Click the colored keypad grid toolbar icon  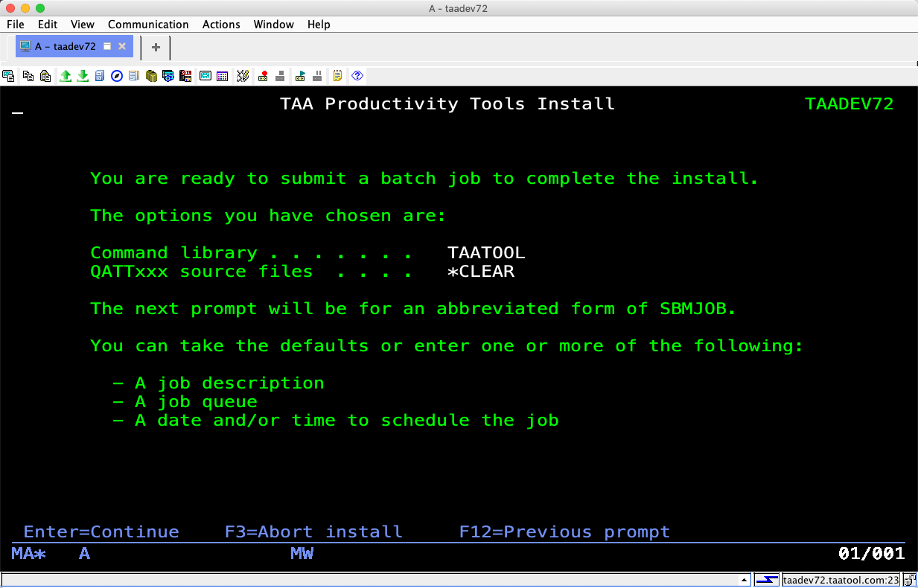point(222,76)
